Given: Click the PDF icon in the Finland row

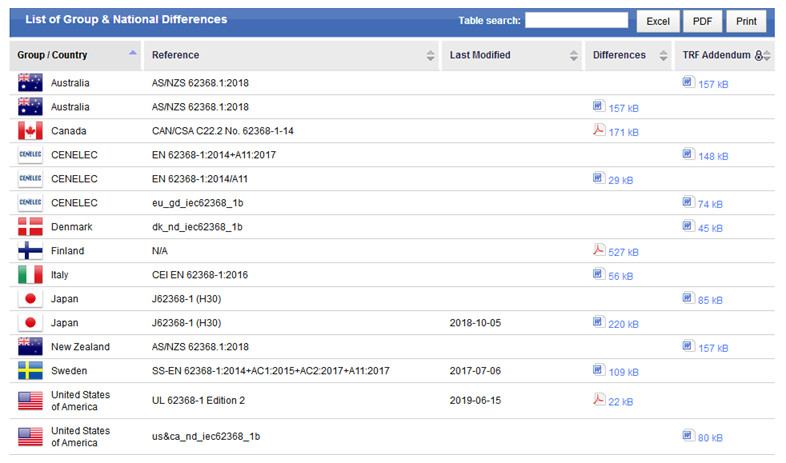Looking at the screenshot, I should point(599,250).
